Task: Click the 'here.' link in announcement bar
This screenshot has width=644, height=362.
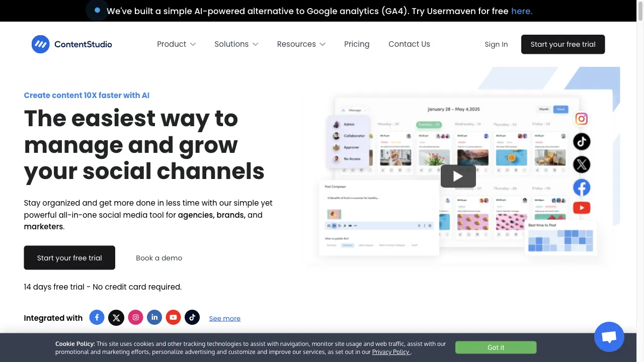Action: pos(522,11)
